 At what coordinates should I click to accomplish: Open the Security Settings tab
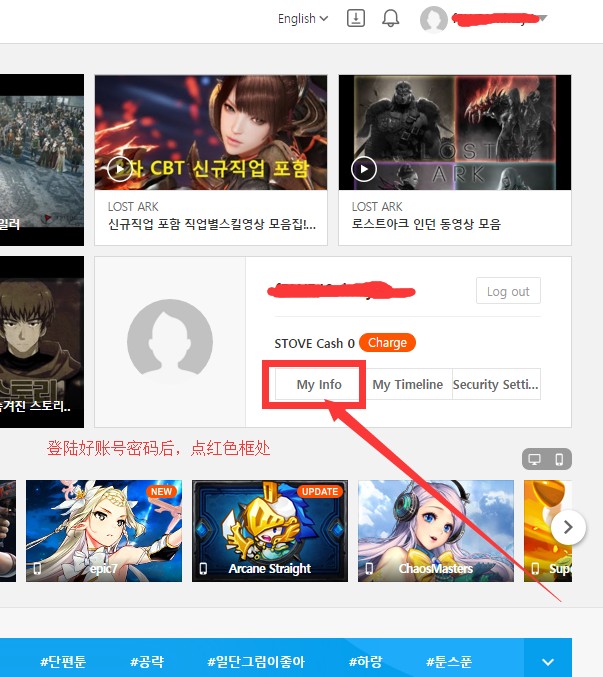click(496, 384)
